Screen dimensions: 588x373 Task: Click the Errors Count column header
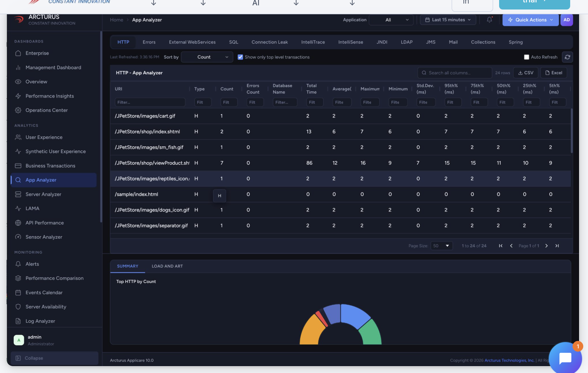pos(253,89)
